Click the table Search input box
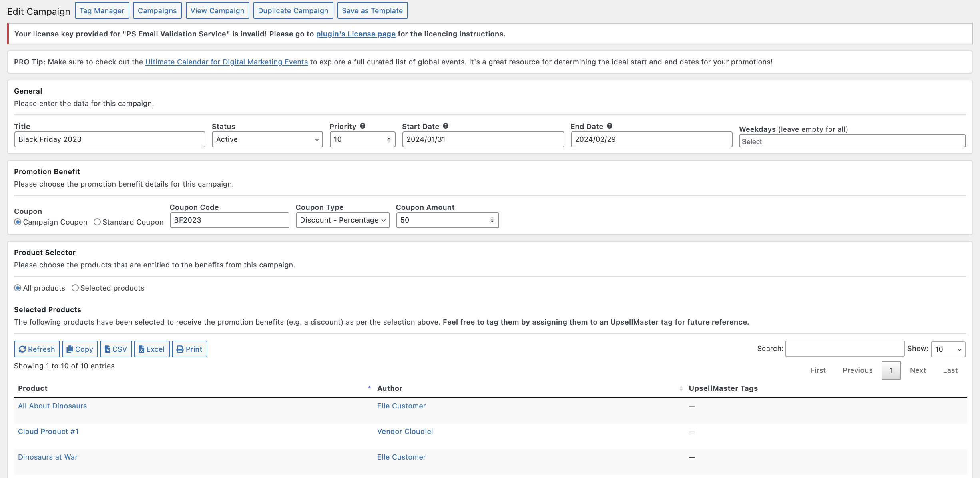The image size is (980, 478). [x=845, y=349]
